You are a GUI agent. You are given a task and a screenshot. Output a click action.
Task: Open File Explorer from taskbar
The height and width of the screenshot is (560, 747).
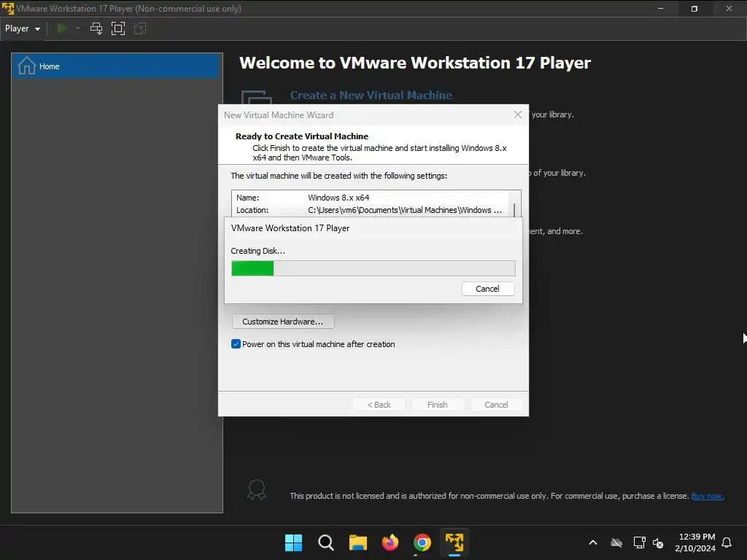click(357, 542)
